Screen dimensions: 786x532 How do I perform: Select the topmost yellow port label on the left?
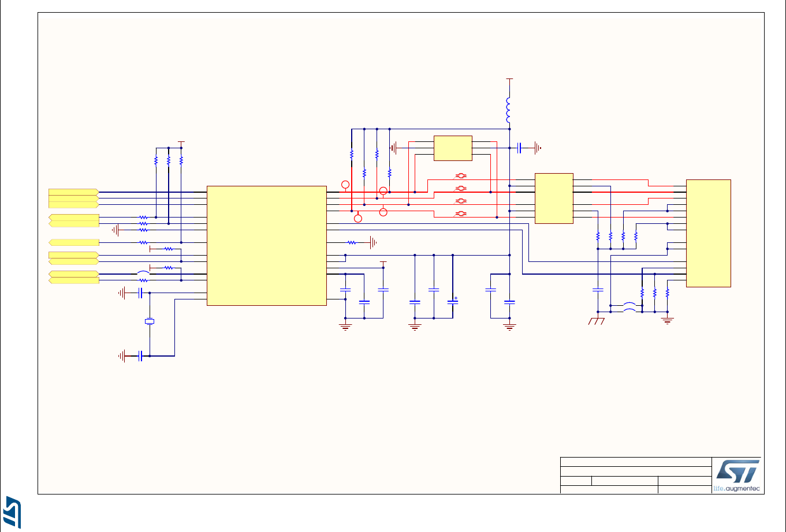tap(74, 192)
